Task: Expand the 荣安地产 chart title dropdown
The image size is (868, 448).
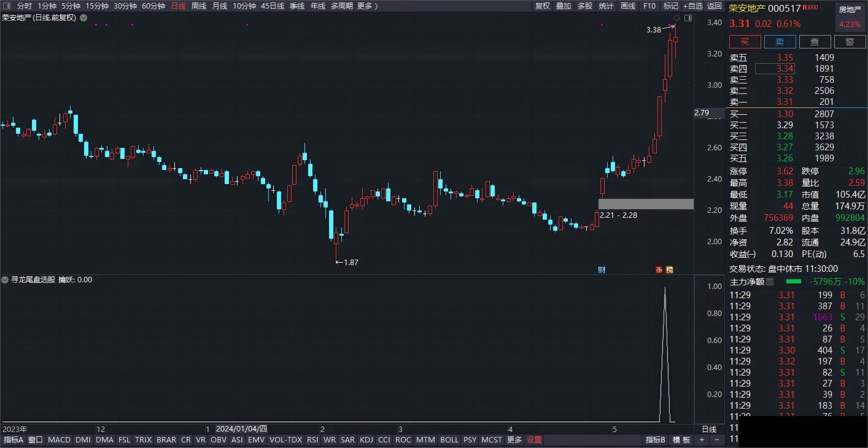Action: click(x=83, y=18)
